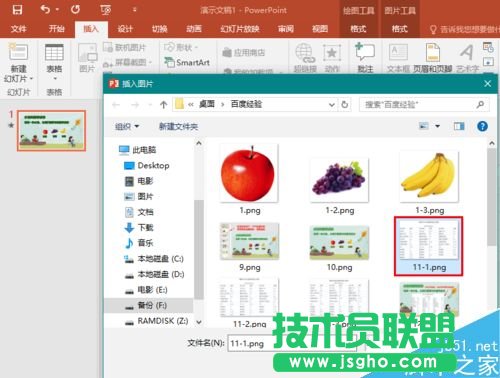Close the 插入图片 dialog
Image resolution: width=500 pixels, height=378 pixels.
click(x=487, y=84)
